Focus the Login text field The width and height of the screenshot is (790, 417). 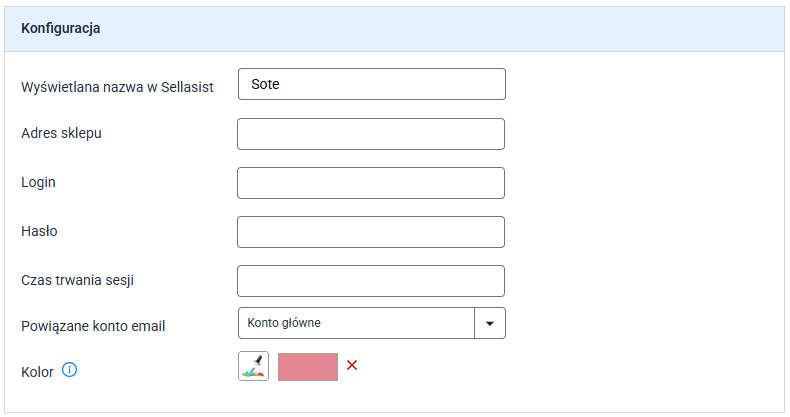370,183
